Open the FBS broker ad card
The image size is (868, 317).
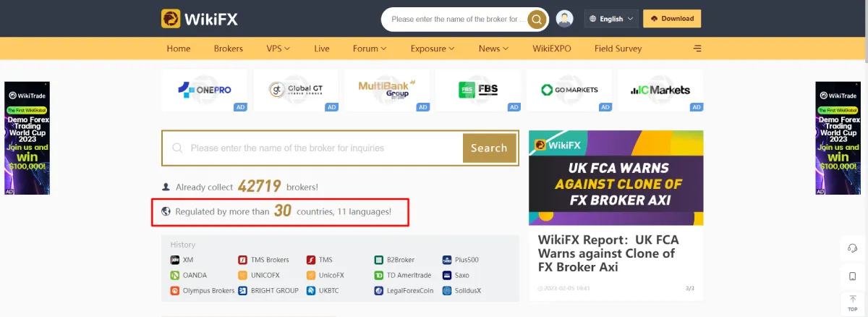[x=478, y=90]
